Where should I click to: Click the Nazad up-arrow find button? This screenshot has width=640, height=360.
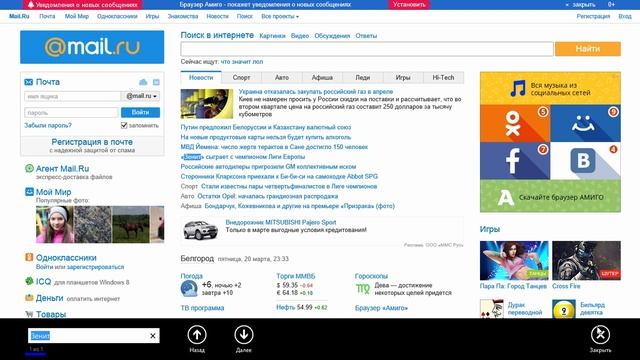click(197, 335)
